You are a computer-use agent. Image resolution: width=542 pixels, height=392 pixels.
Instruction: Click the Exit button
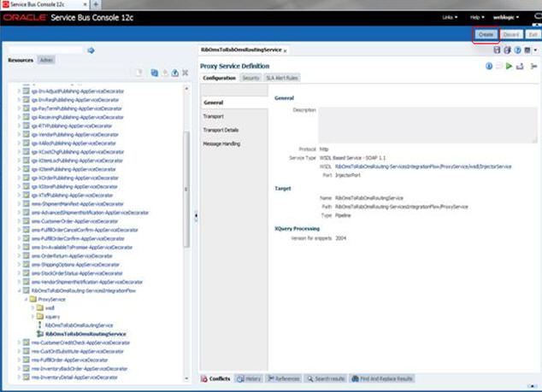coord(533,34)
